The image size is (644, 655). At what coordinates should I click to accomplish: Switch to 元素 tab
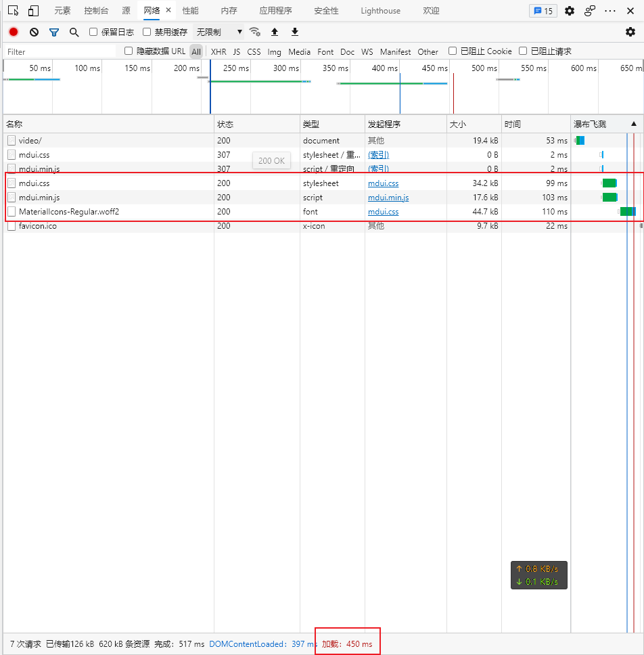pos(62,11)
